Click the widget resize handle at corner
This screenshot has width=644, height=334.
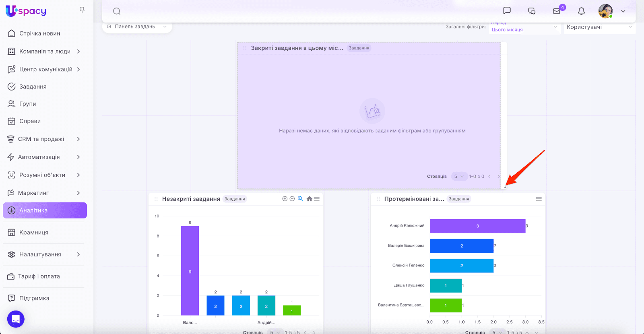(505, 187)
